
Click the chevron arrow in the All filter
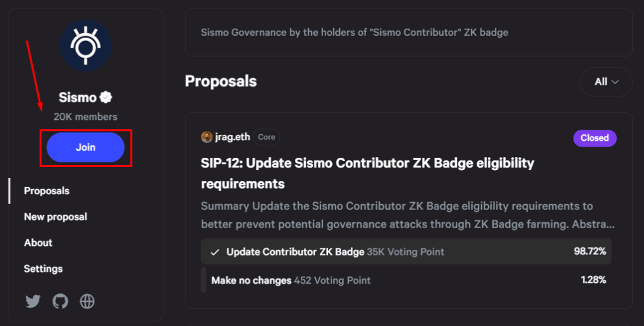pyautogui.click(x=615, y=81)
